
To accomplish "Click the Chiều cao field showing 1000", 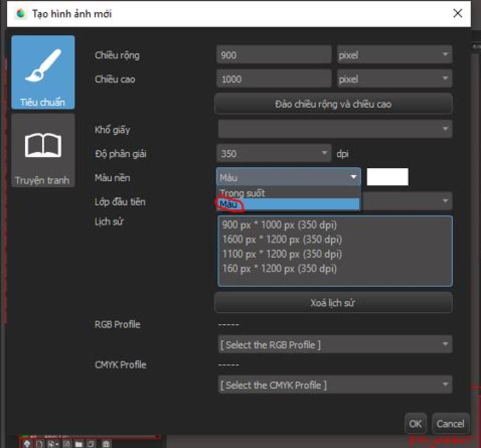I will pyautogui.click(x=274, y=79).
